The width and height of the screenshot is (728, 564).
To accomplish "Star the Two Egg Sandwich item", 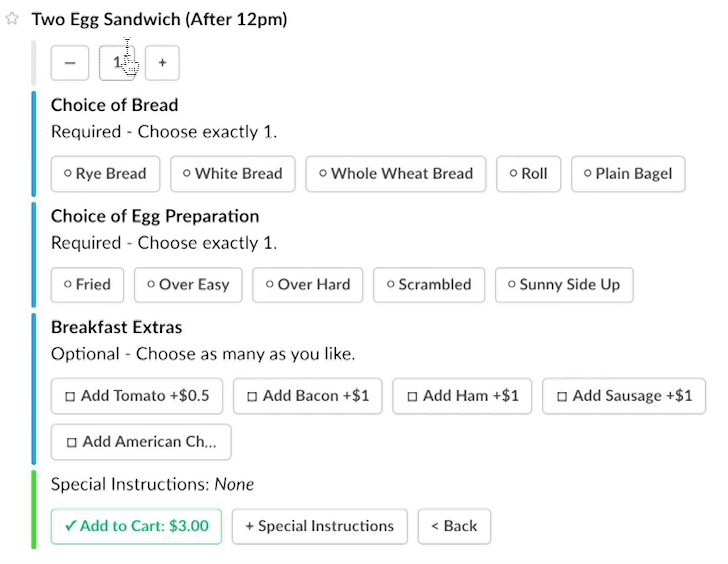I will point(13,19).
